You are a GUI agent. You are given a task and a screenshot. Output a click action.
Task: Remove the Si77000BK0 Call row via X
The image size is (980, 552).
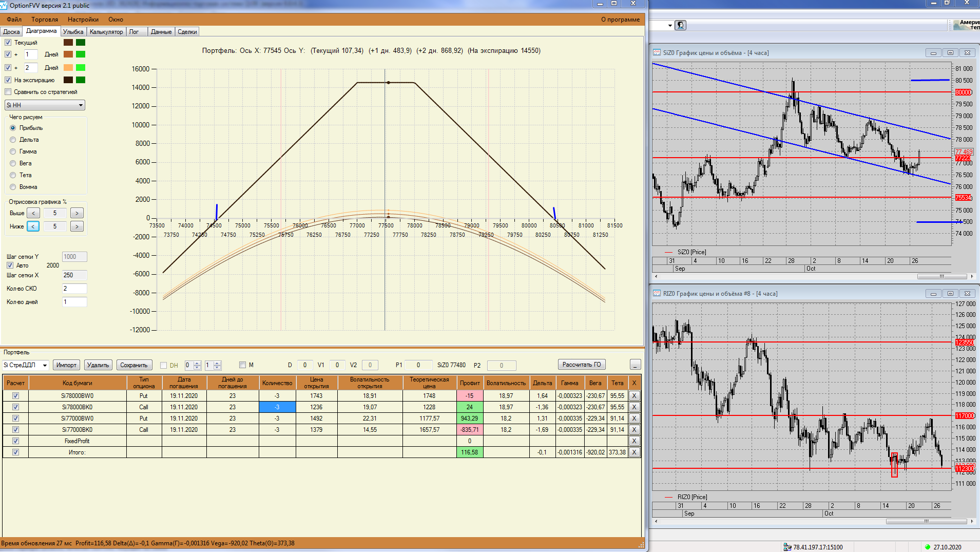[634, 430]
